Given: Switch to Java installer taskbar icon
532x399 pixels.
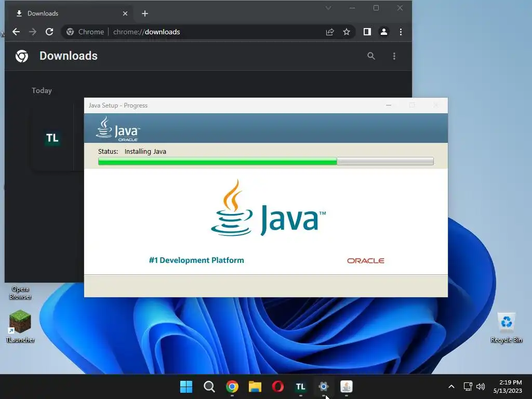Looking at the screenshot, I should tap(346, 387).
